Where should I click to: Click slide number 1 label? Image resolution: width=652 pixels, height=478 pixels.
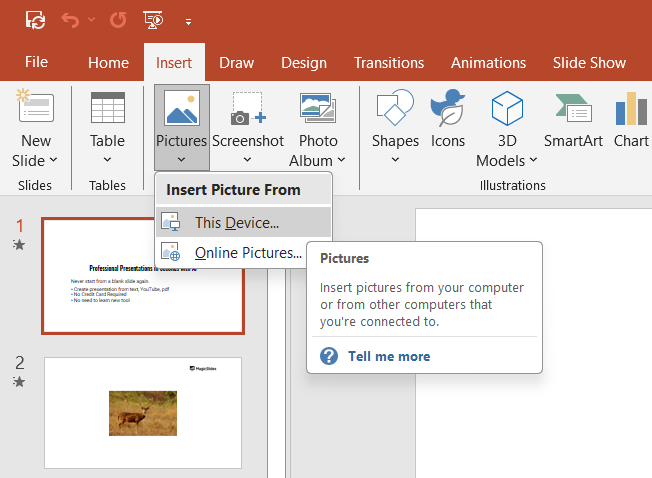coord(20,226)
